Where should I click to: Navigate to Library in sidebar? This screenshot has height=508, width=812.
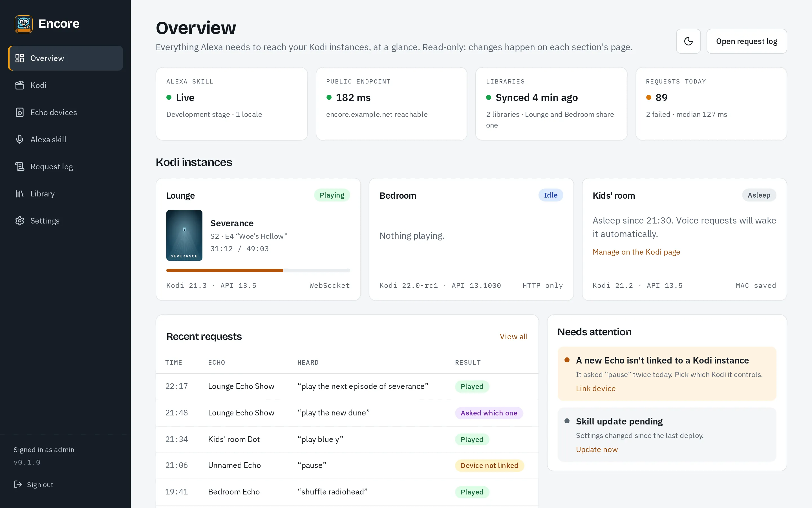pos(65,194)
